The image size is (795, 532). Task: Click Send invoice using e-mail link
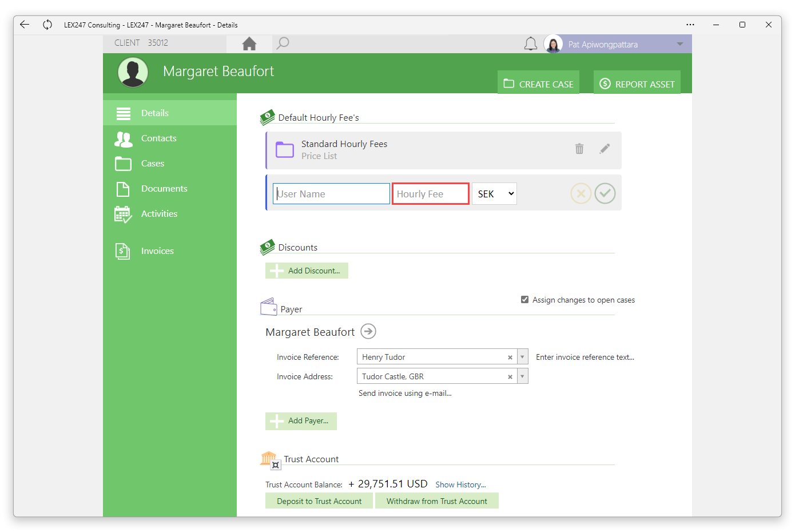click(405, 393)
